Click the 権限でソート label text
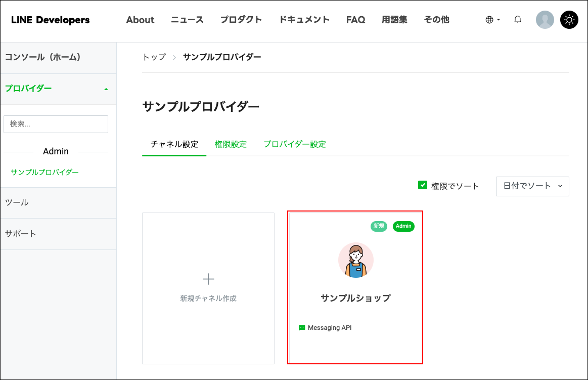The width and height of the screenshot is (588, 380). [455, 186]
